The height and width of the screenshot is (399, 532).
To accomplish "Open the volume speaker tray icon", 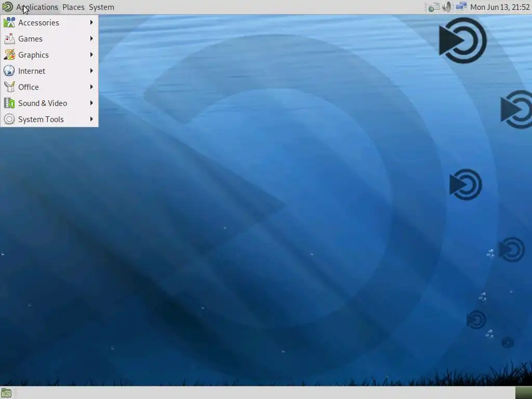I will click(x=447, y=7).
